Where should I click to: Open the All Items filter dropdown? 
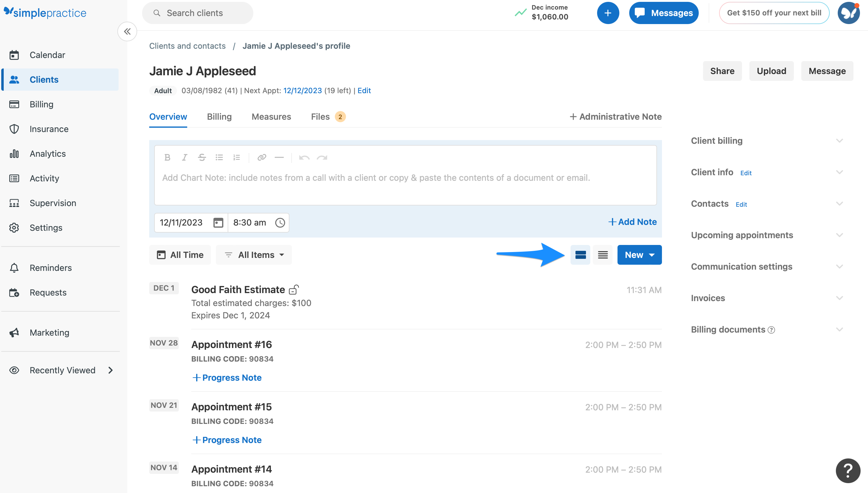[x=254, y=255]
